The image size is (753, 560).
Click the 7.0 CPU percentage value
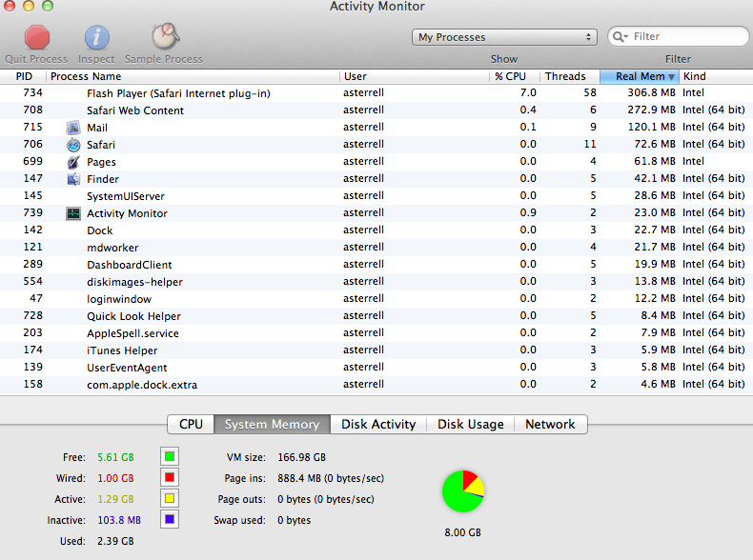pos(528,92)
